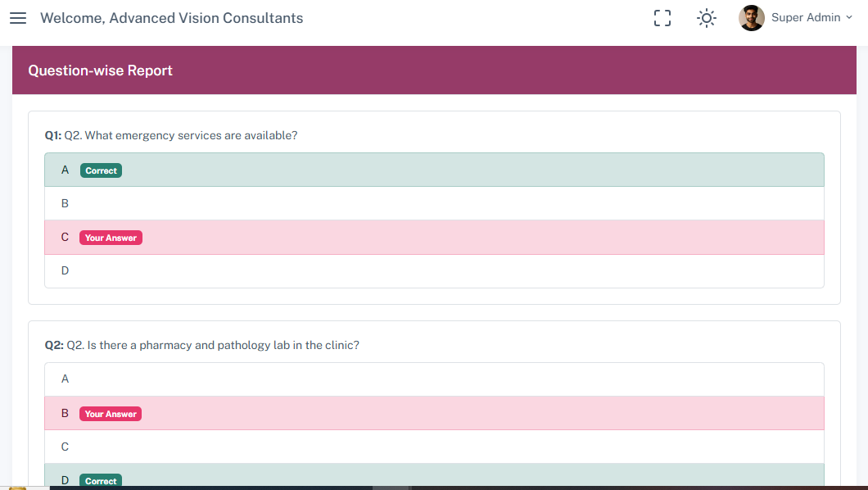This screenshot has height=490, width=868.
Task: Click the Super Admin profile avatar
Action: pos(751,18)
